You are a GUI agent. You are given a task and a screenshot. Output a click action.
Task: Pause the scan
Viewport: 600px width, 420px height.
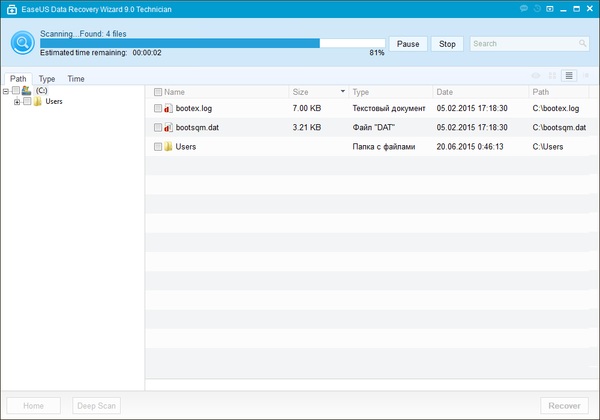click(408, 44)
